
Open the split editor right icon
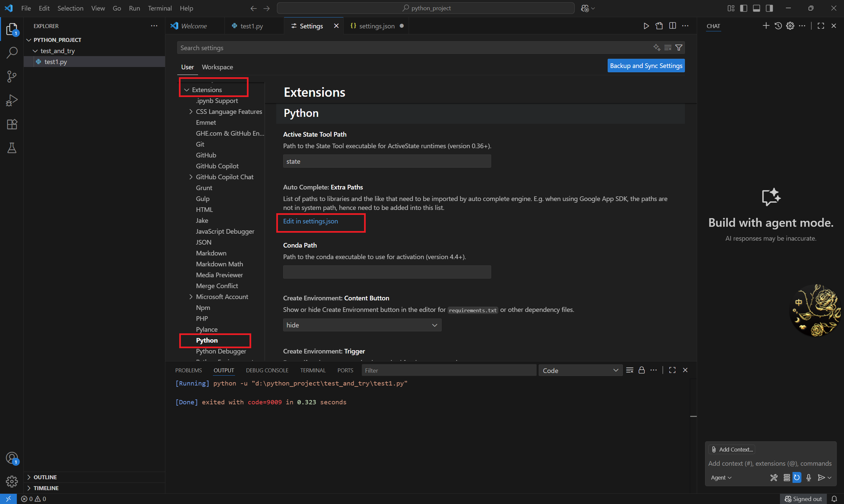tap(672, 26)
